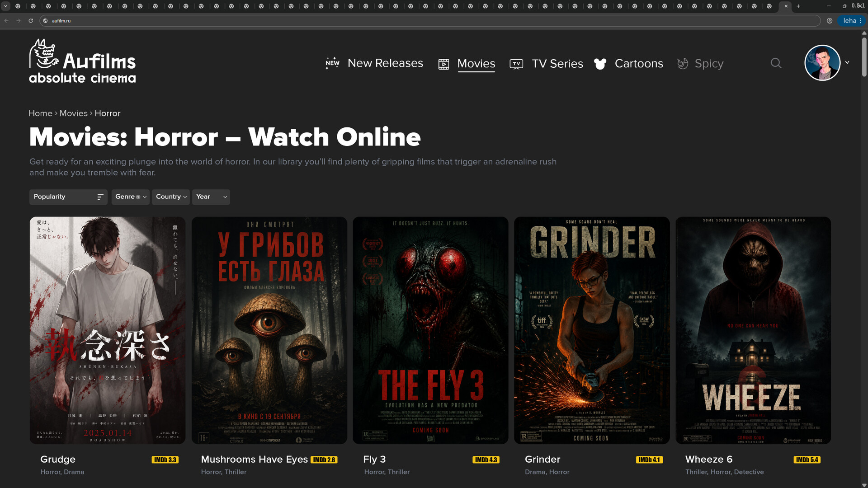Click the New Releases sparkle icon
The width and height of the screenshot is (868, 488).
[332, 63]
